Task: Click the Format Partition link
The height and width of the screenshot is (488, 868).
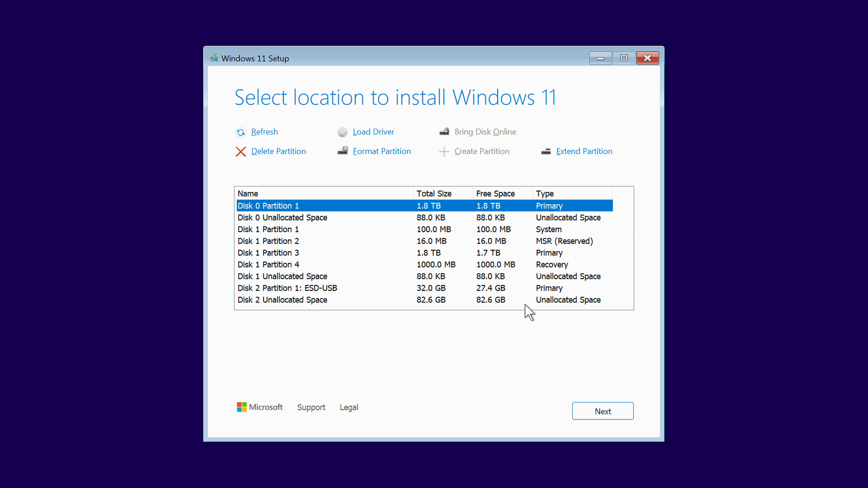Action: coord(382,151)
